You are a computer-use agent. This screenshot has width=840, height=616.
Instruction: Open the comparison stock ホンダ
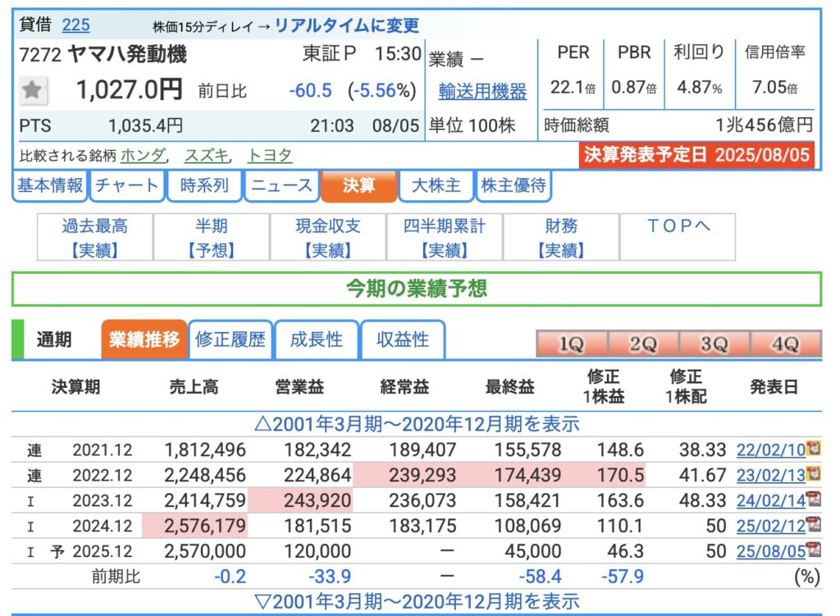tap(144, 155)
